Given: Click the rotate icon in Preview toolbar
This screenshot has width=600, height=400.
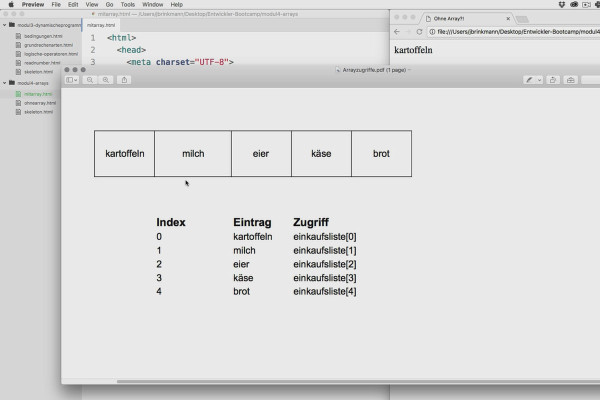Looking at the screenshot, I should coord(553,80).
